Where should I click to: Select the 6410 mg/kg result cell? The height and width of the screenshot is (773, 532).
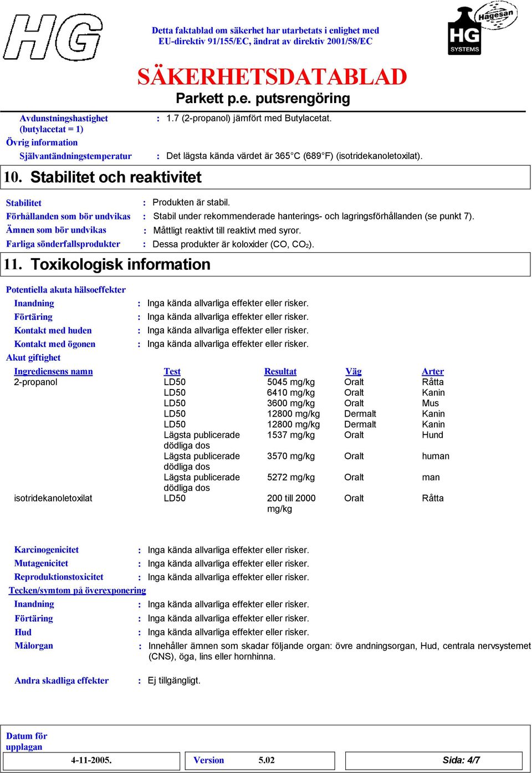tap(291, 392)
